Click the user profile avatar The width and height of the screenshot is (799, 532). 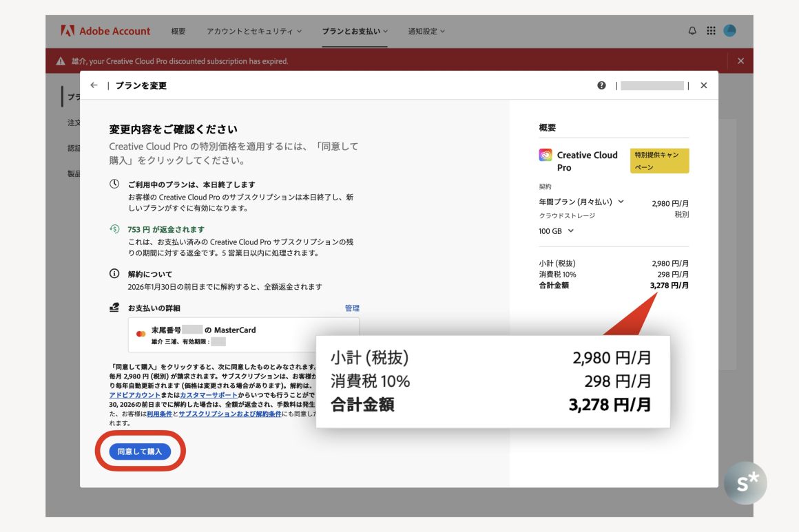point(729,31)
